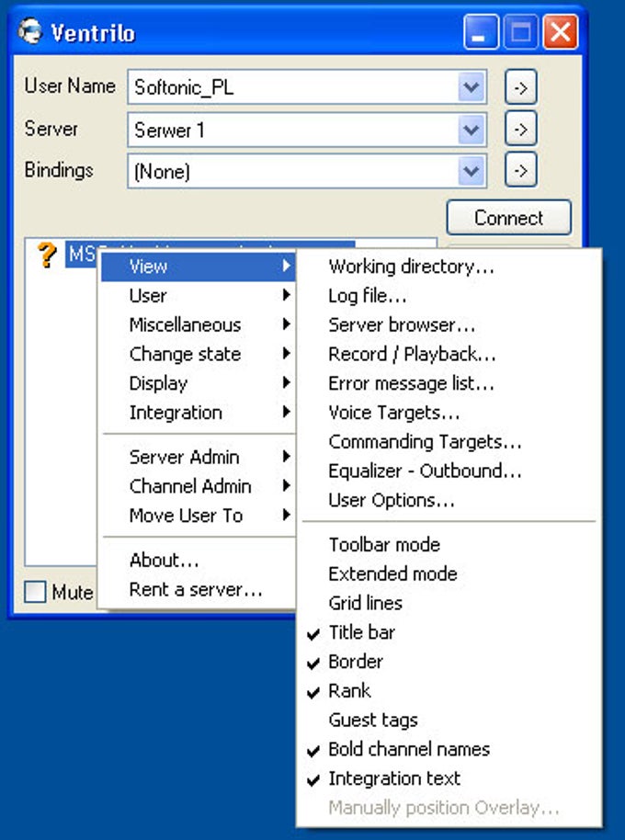Uncheck the Border option

[449, 661]
